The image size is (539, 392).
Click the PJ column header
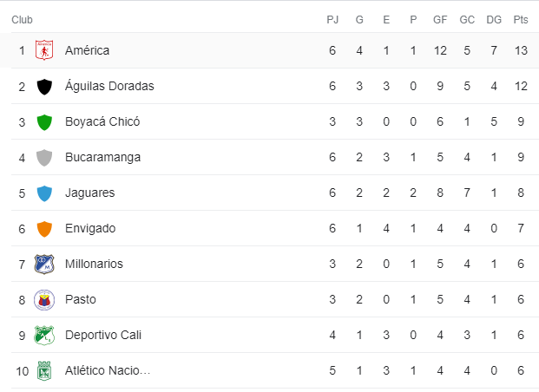(x=332, y=20)
